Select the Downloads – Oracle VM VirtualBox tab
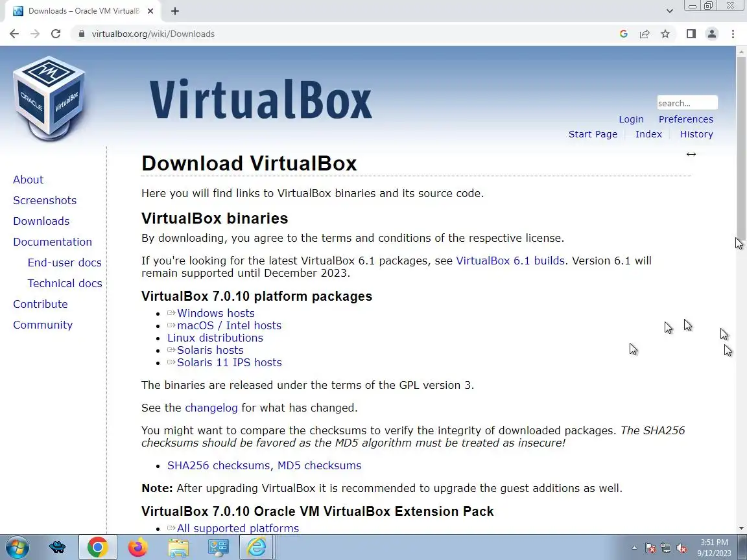The width and height of the screenshot is (747, 560). (x=84, y=11)
